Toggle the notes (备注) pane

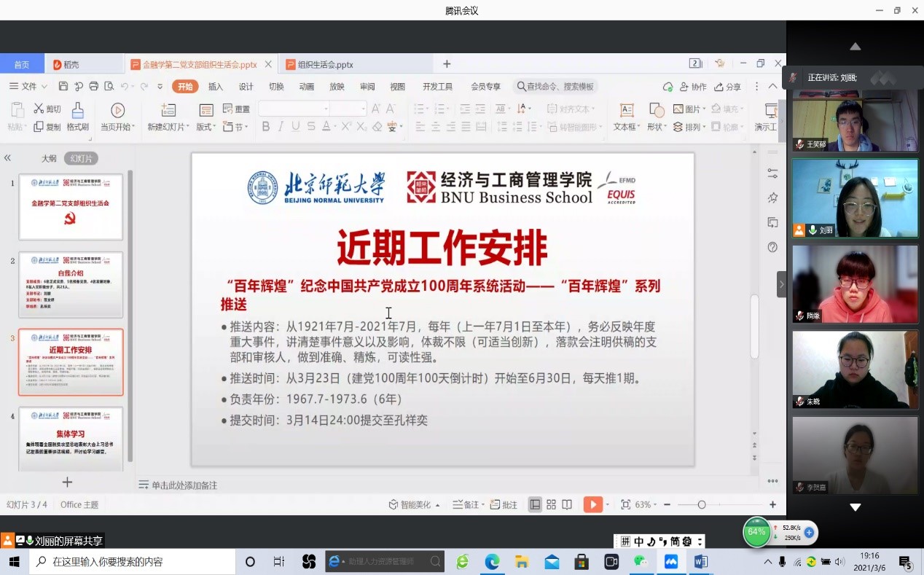466,504
